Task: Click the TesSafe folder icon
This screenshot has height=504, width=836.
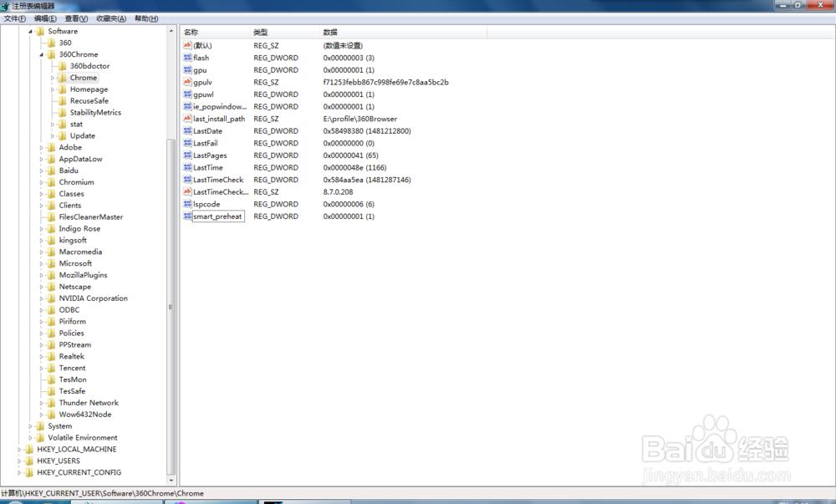Action: [x=52, y=391]
